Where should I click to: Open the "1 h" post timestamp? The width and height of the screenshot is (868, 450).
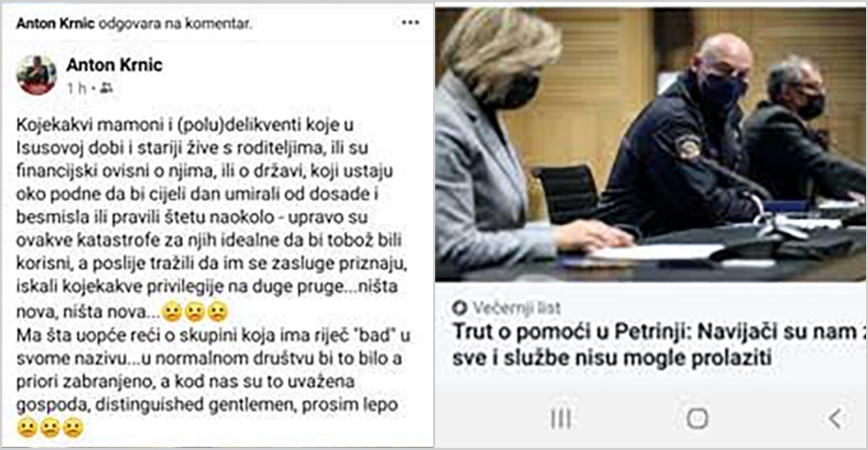(76, 88)
